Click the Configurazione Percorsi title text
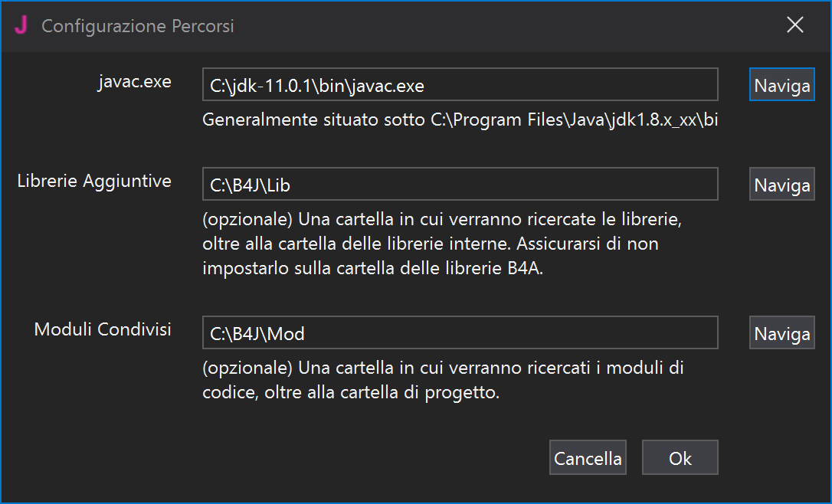 coord(138,26)
